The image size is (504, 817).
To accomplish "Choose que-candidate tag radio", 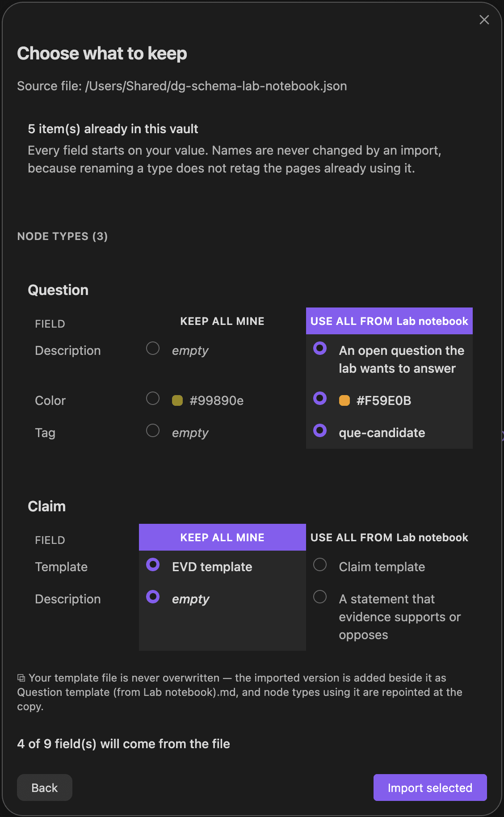I will (320, 430).
